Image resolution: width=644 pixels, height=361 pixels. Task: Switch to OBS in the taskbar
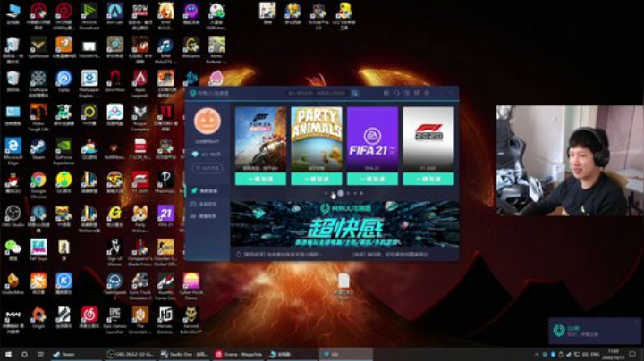[131, 354]
